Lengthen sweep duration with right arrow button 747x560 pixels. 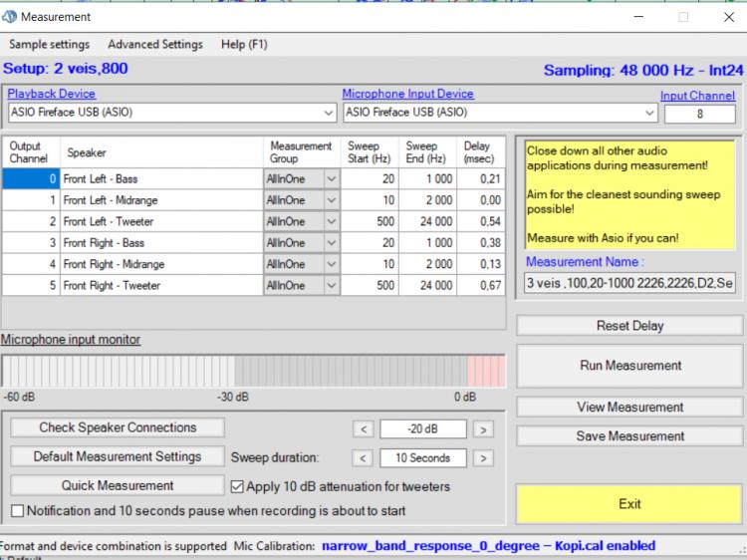click(x=483, y=458)
